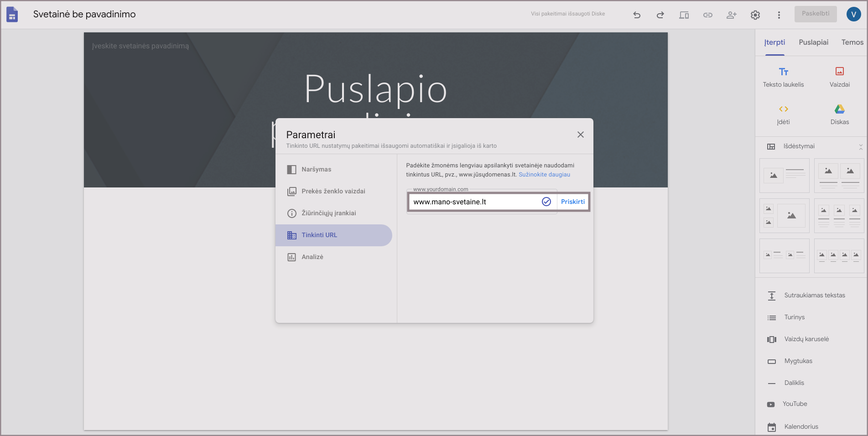Click the custom URL input field
This screenshot has width=868, height=436.
(x=474, y=202)
